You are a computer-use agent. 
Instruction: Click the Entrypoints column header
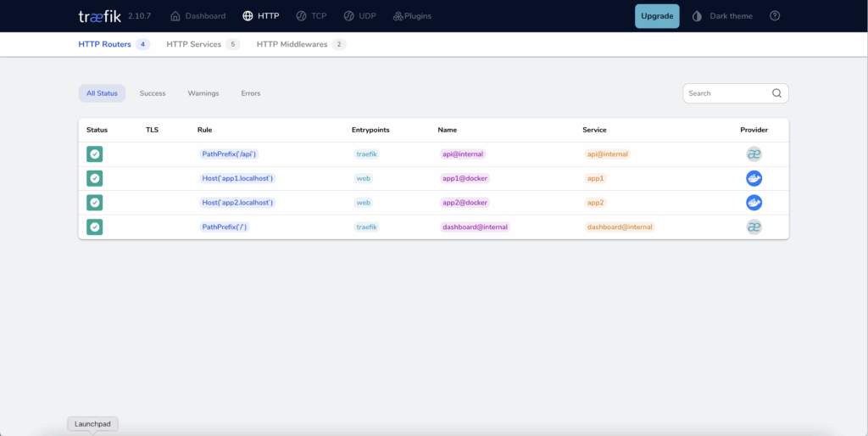click(x=371, y=130)
